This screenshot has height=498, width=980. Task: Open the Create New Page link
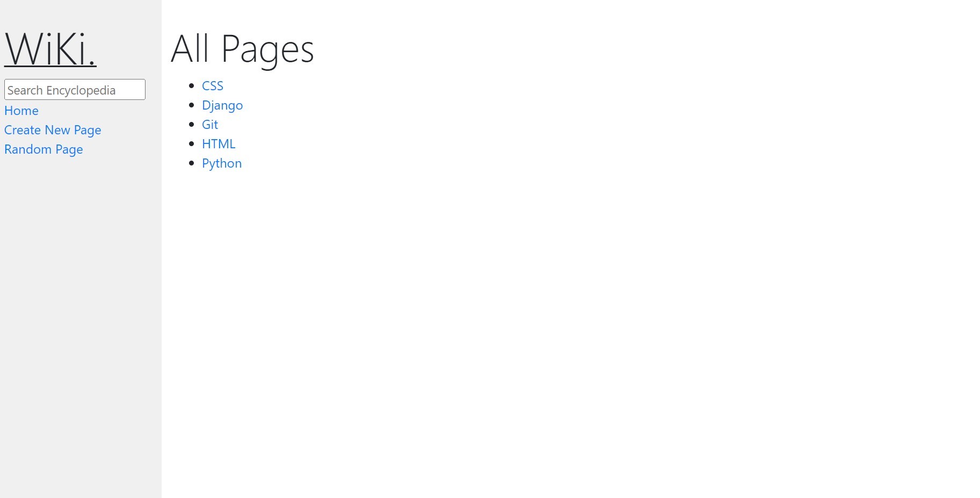point(53,130)
